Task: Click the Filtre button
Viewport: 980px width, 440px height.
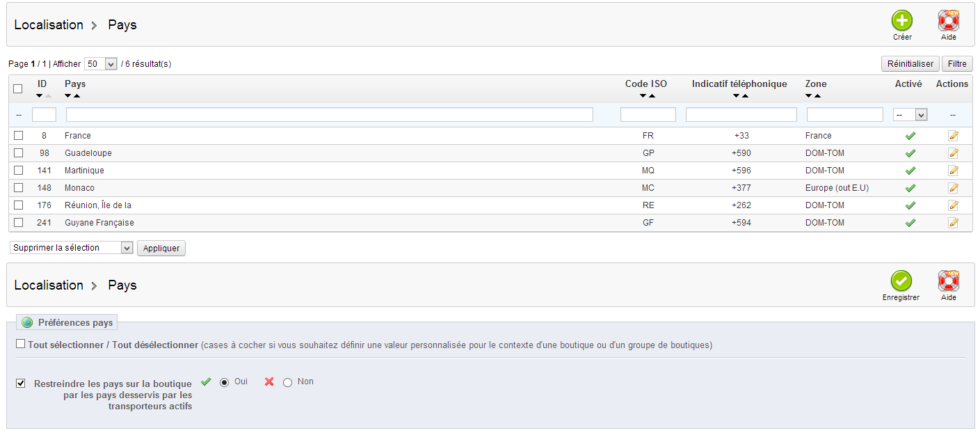Action: point(957,64)
